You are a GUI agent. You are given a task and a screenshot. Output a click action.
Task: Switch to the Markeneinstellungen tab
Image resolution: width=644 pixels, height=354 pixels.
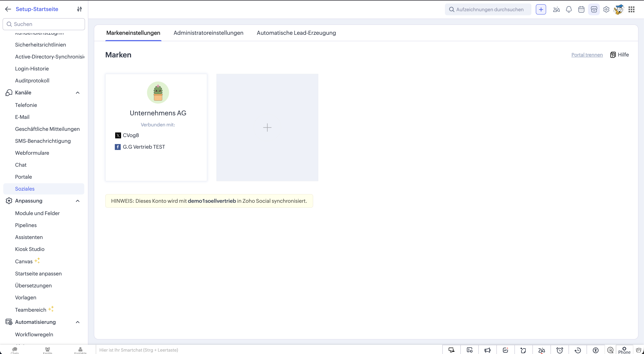[133, 33]
